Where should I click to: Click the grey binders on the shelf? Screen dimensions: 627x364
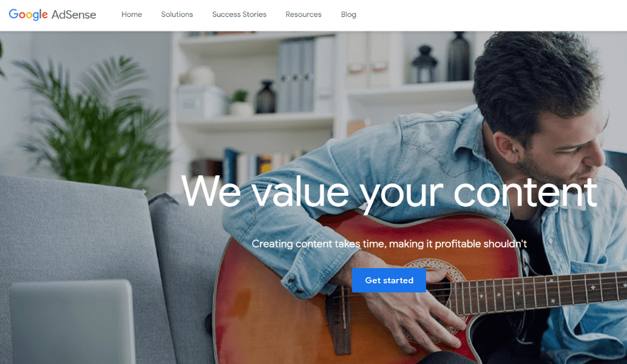[296, 75]
